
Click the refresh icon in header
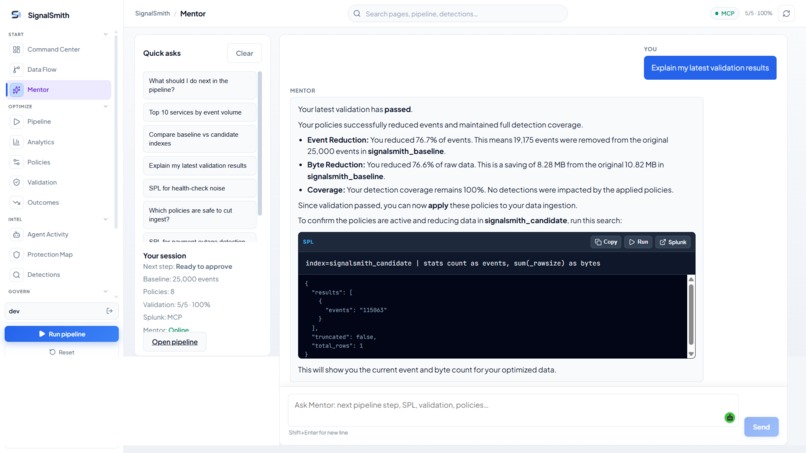pyautogui.click(x=786, y=13)
